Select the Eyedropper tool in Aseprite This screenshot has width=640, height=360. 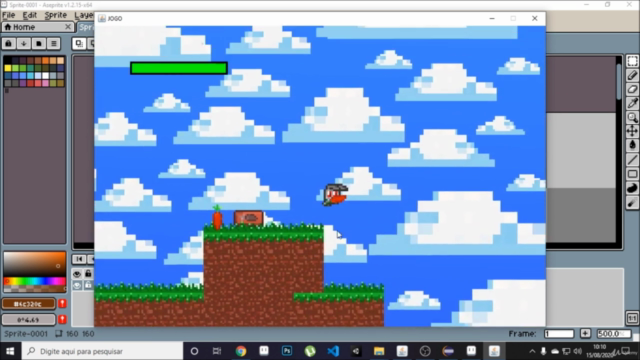pyautogui.click(x=632, y=104)
